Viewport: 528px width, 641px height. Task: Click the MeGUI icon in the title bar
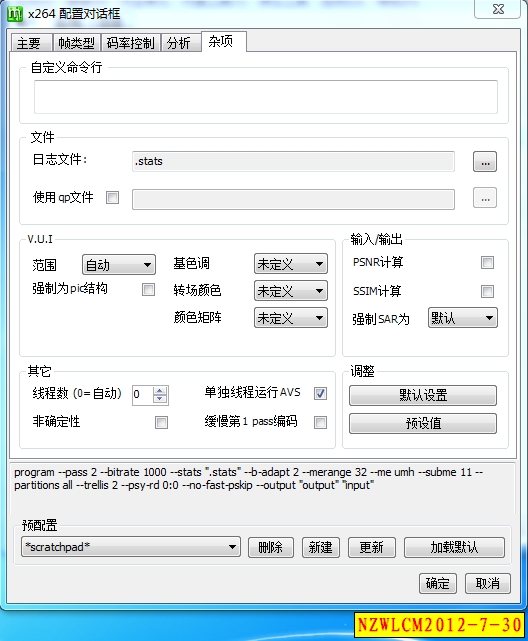[15, 14]
